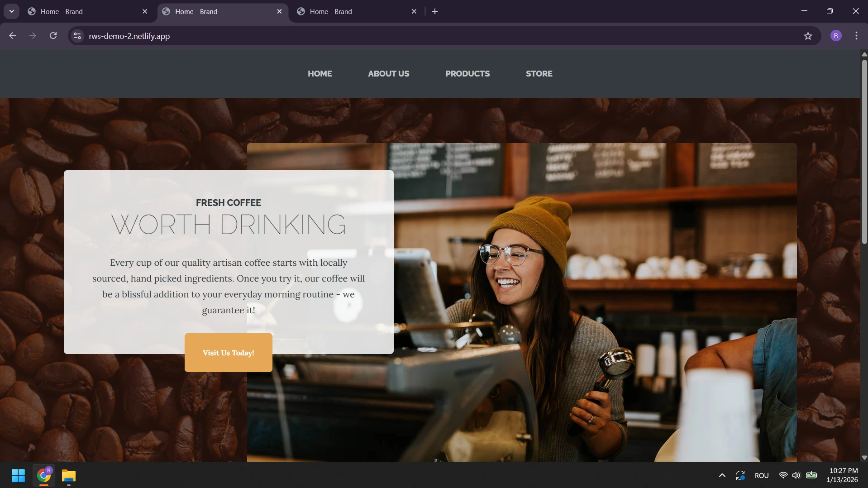Open a new browser tab
868x488 pixels.
click(x=435, y=11)
